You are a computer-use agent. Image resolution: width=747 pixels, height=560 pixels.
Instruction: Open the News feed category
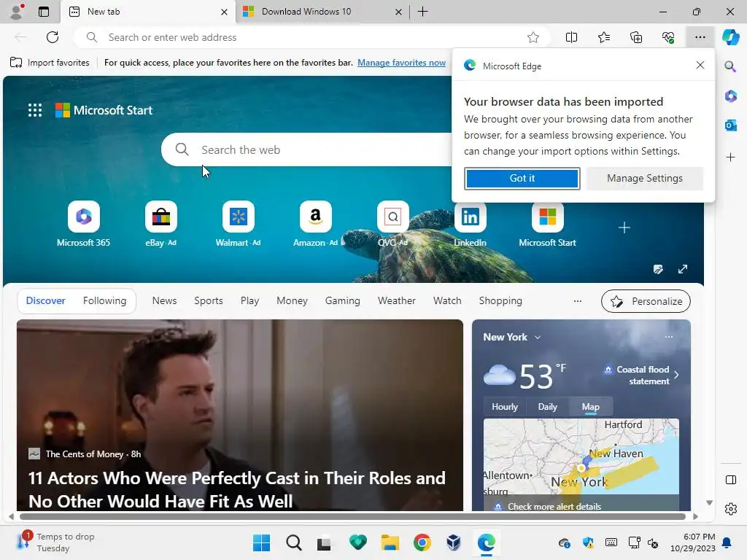[164, 300]
